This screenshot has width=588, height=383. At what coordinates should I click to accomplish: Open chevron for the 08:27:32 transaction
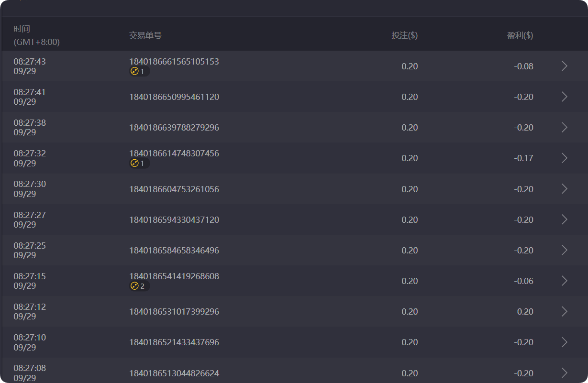(x=565, y=158)
